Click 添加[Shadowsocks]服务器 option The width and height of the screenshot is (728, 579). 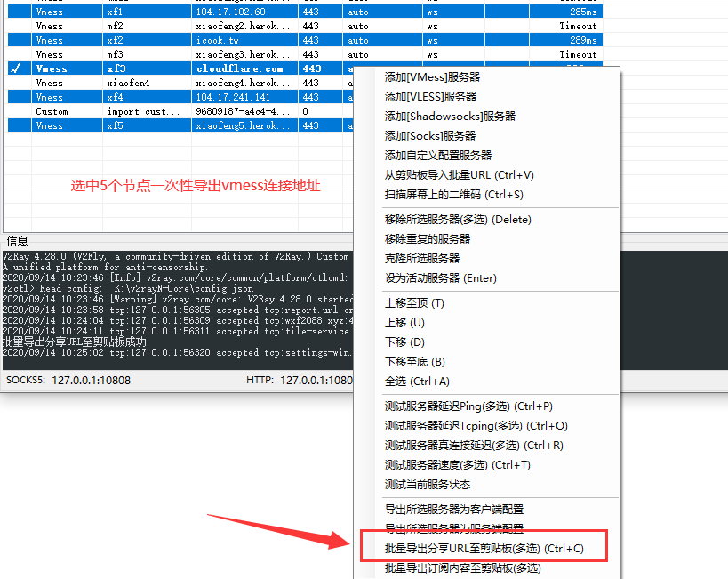450,117
